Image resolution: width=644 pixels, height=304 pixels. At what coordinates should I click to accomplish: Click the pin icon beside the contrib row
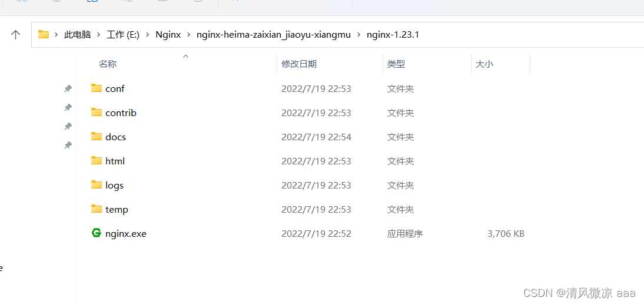point(68,107)
